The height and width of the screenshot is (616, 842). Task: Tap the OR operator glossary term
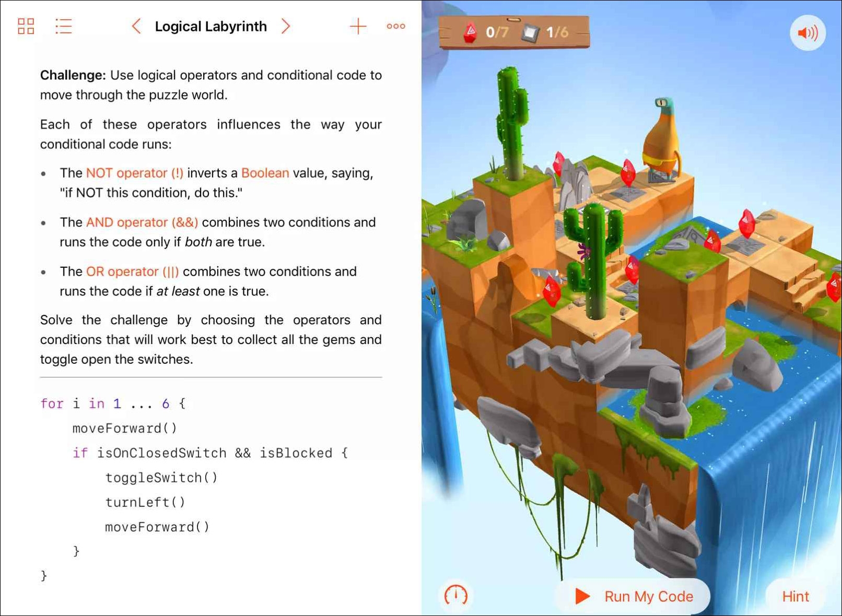click(x=132, y=271)
